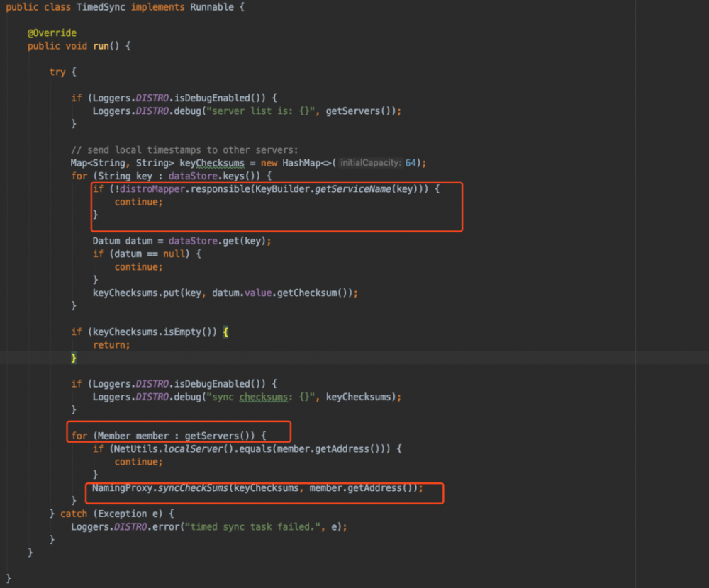Click "timed sync task failed." string
Screen dimensions: 709x588
coord(252,527)
